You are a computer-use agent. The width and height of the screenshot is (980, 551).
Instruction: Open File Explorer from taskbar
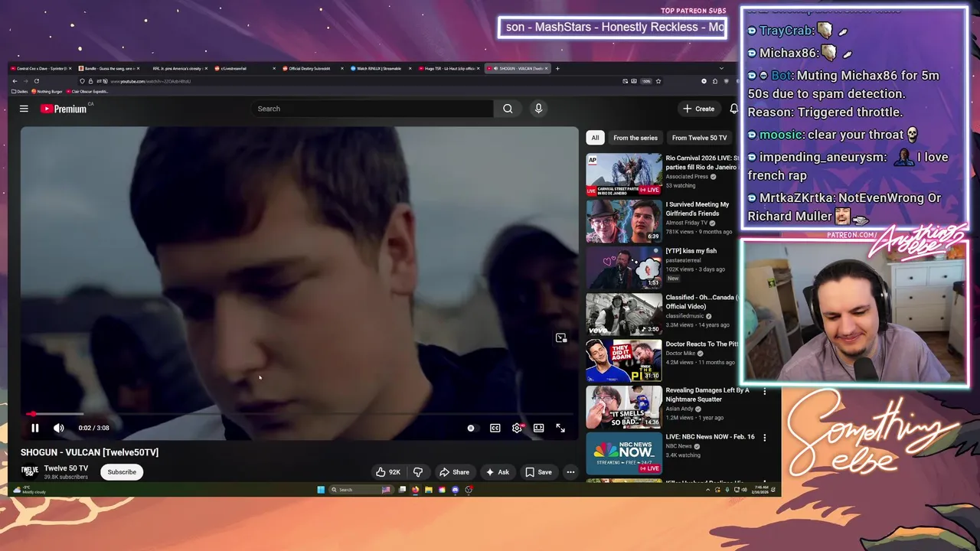coord(429,490)
